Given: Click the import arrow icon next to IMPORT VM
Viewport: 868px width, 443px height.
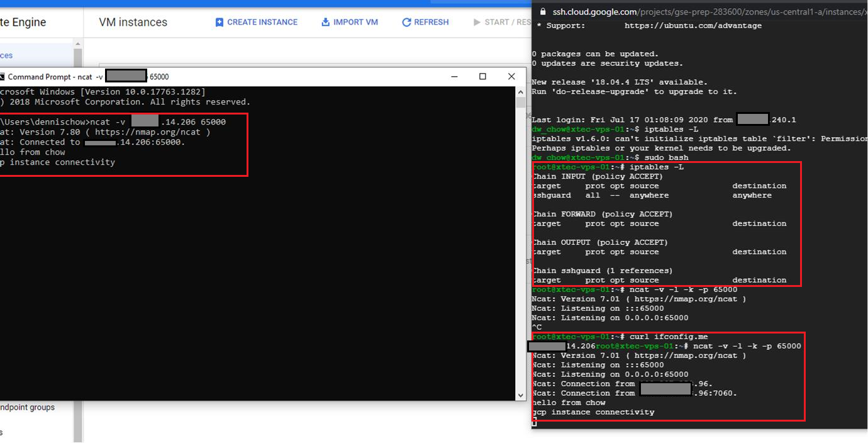Looking at the screenshot, I should tap(326, 22).
